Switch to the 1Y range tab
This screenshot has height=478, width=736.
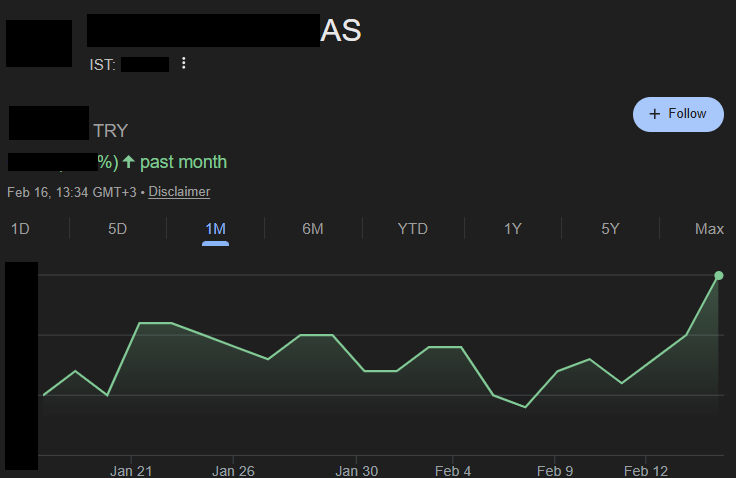point(513,229)
